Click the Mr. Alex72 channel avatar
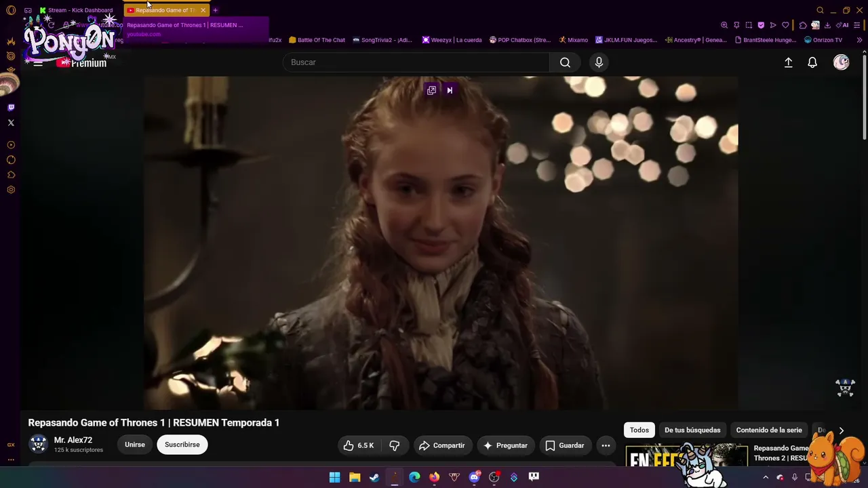868x488 pixels. tap(39, 444)
